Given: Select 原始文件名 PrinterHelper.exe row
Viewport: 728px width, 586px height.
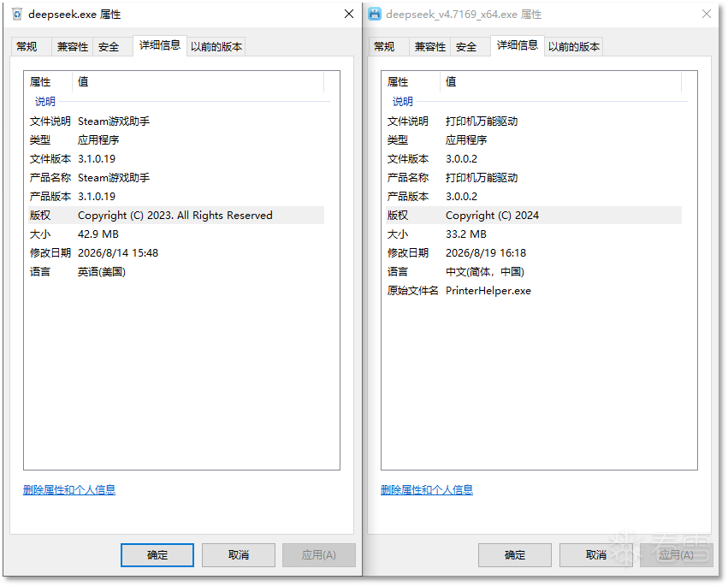Looking at the screenshot, I should pyautogui.click(x=534, y=290).
